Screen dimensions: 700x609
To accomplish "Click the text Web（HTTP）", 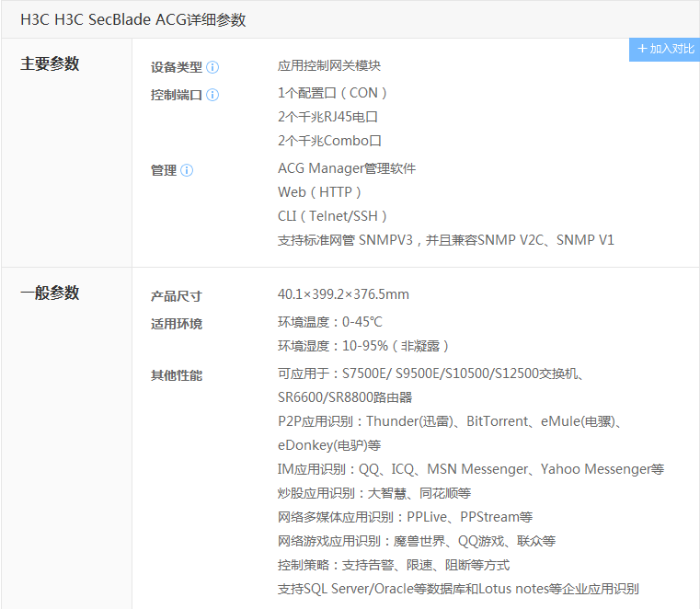I will 320,192.
